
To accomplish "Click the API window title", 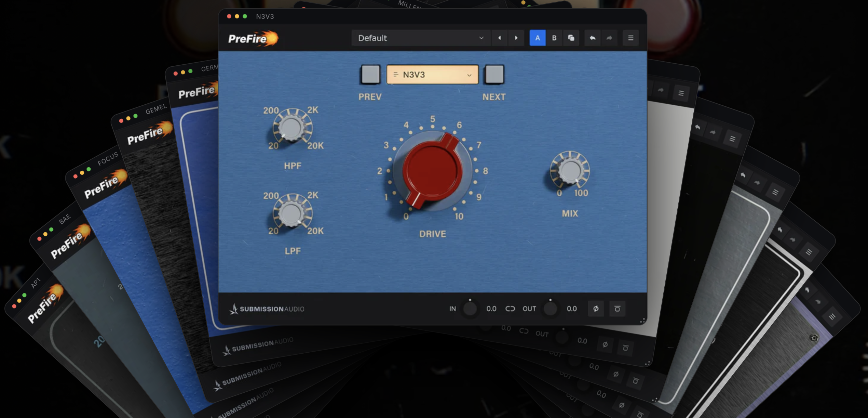I will coord(36,283).
